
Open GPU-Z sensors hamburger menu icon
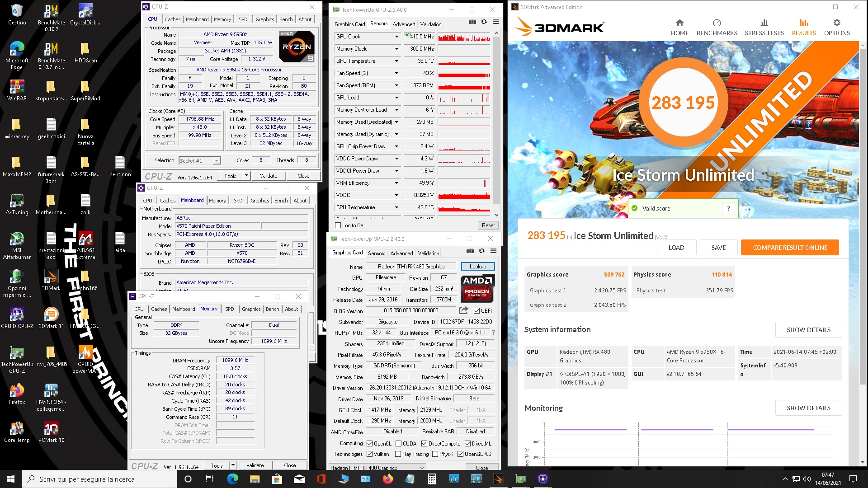click(x=495, y=22)
